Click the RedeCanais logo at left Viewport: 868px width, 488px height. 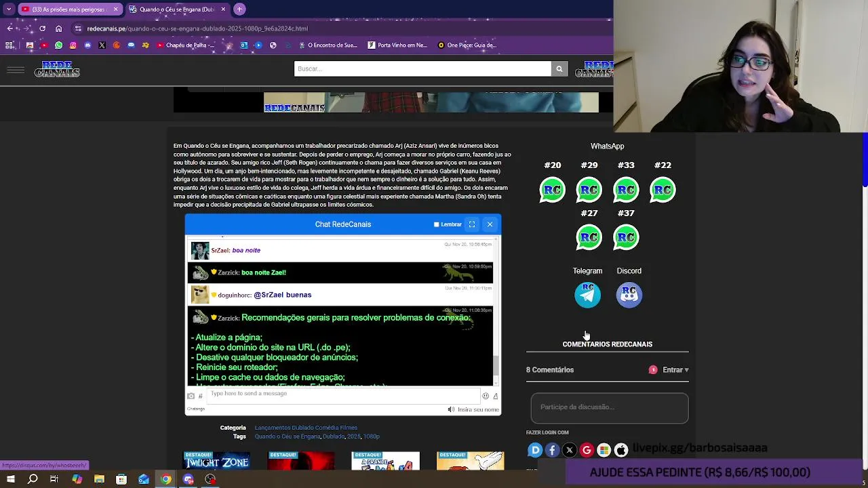[x=57, y=69]
